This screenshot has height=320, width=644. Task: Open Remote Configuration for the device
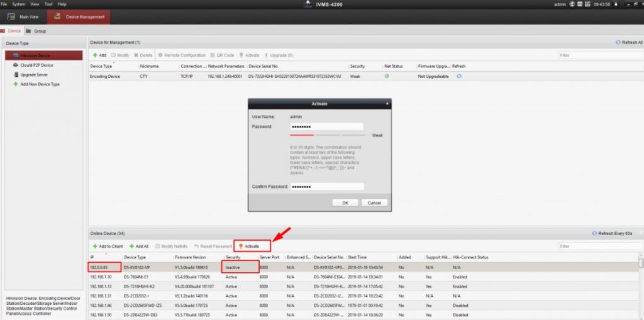[x=182, y=55]
